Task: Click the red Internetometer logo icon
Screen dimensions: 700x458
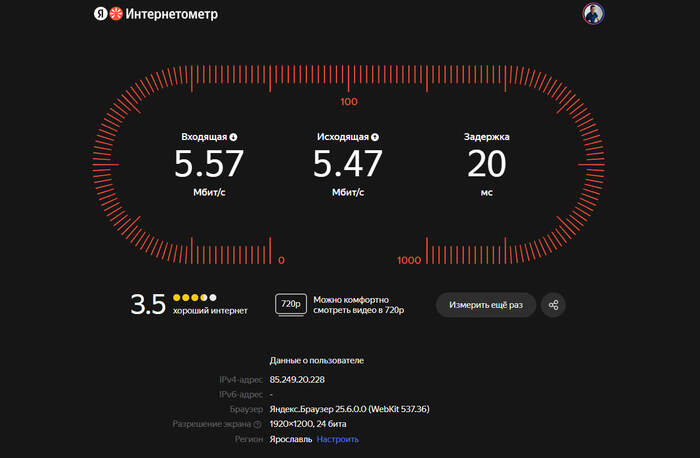Action: point(116,14)
